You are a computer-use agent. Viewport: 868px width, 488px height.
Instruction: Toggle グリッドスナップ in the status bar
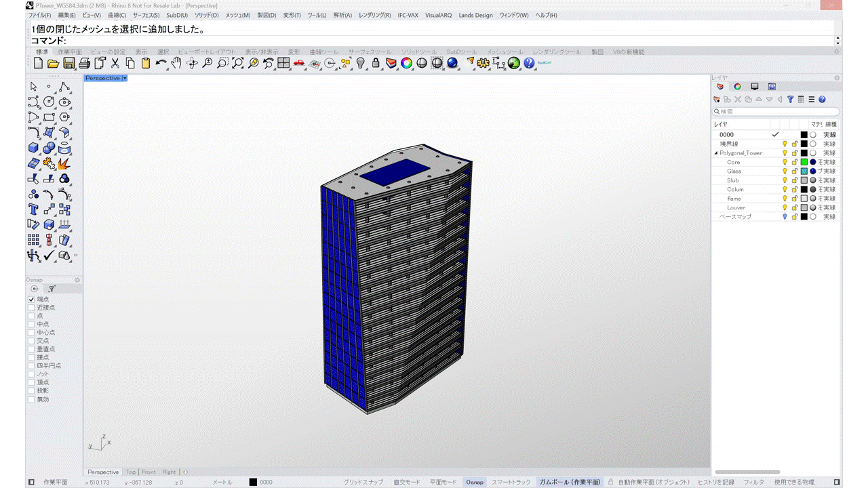point(363,483)
